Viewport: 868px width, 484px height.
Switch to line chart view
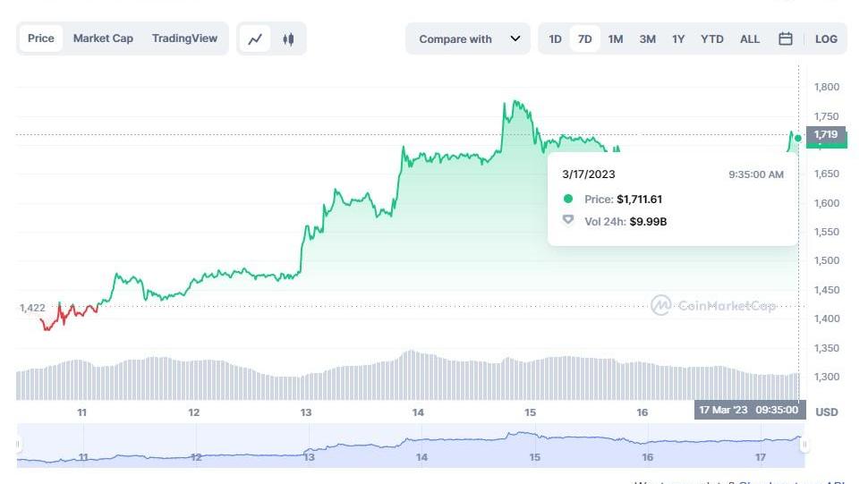point(255,39)
